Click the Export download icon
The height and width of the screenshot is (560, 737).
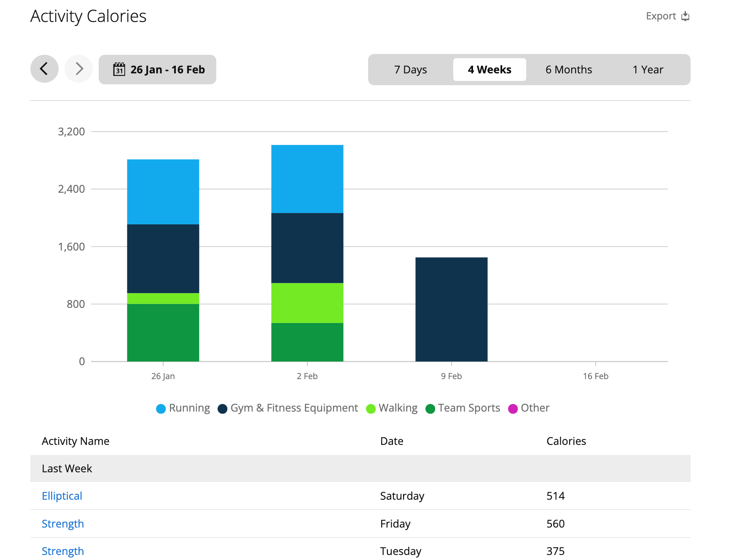[x=685, y=16]
